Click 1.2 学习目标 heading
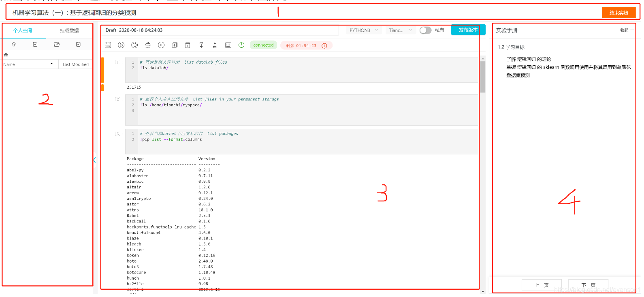Viewport: 644px width, 297px height. point(511,47)
